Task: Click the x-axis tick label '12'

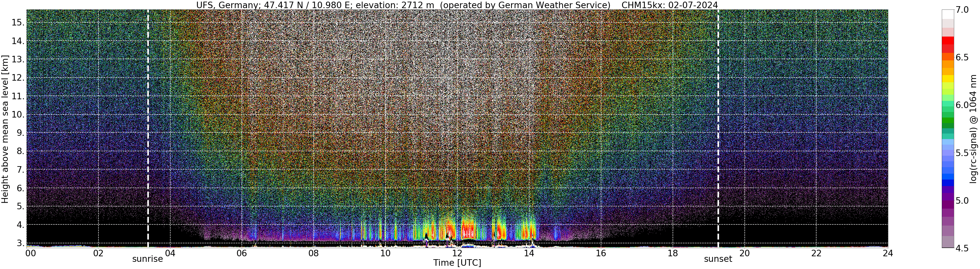Action: coord(457,253)
